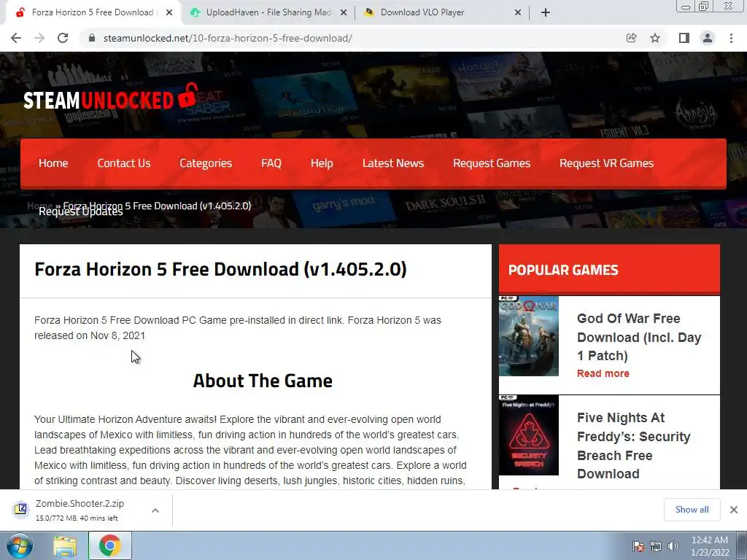Open Help in the nav bar

[x=322, y=163]
